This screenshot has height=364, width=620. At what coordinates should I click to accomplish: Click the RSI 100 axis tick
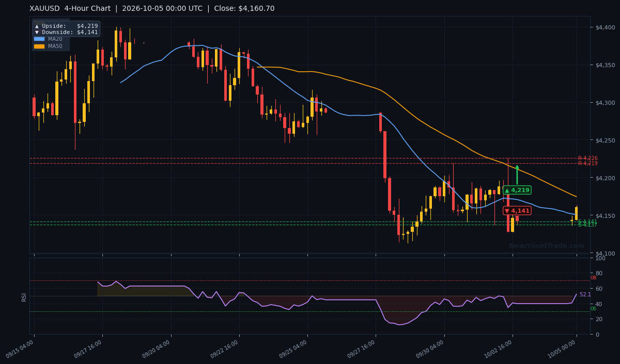pyautogui.click(x=601, y=258)
